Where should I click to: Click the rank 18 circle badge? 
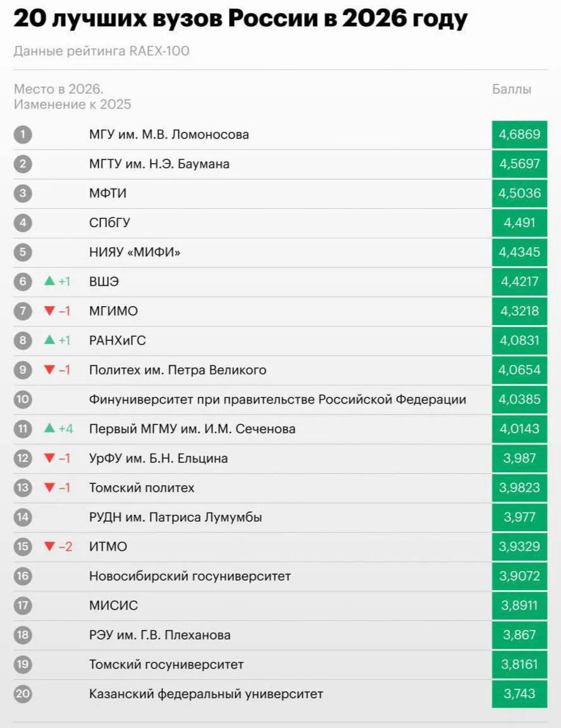23,634
